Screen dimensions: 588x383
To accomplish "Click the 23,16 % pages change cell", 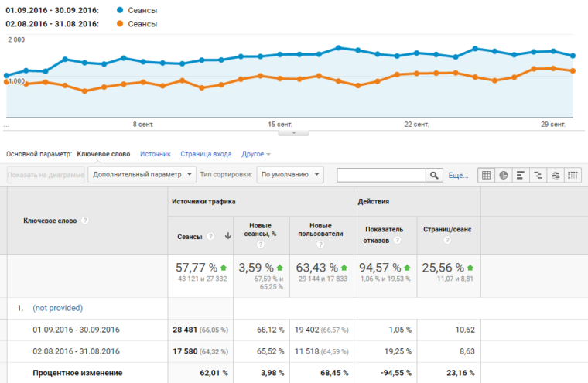I will pyautogui.click(x=460, y=373).
